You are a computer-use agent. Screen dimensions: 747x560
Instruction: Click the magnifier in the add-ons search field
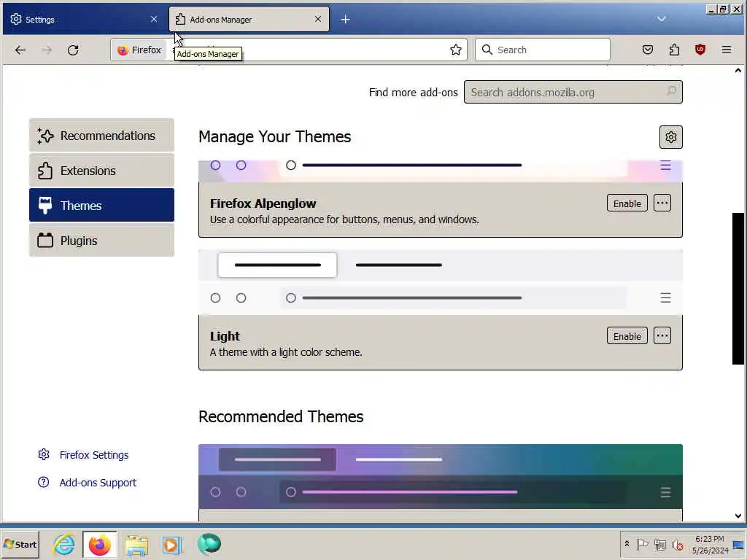(671, 91)
